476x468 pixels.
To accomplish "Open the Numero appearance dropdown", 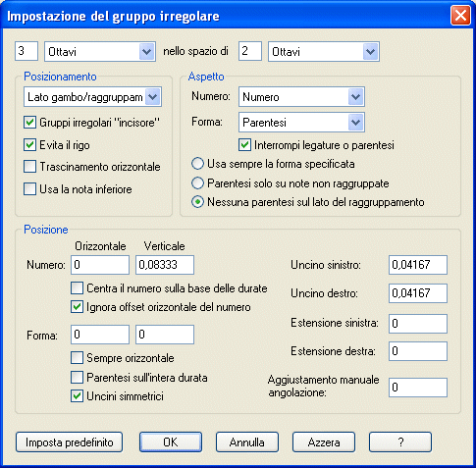I will (x=301, y=97).
